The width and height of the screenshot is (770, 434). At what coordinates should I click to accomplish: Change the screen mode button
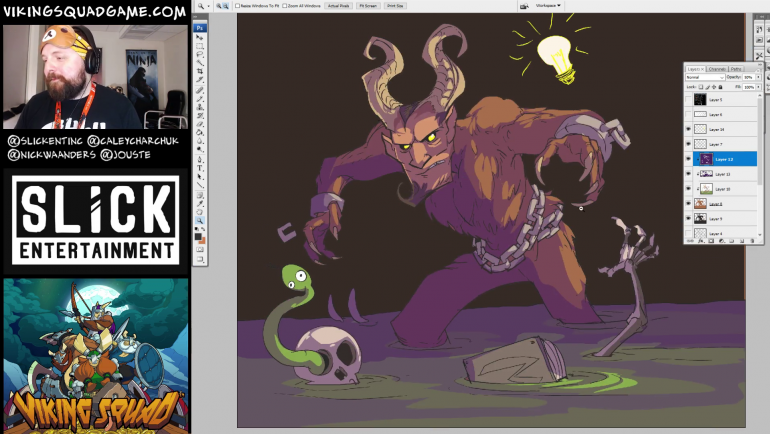point(200,260)
